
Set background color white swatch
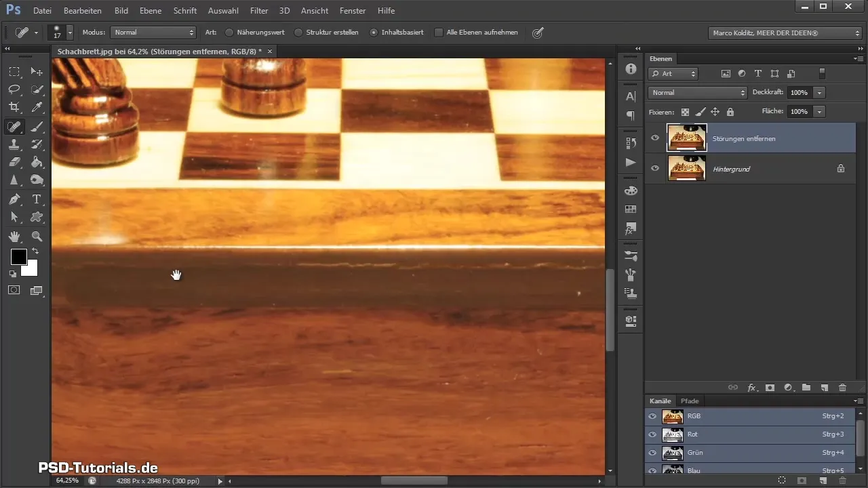tap(31, 270)
